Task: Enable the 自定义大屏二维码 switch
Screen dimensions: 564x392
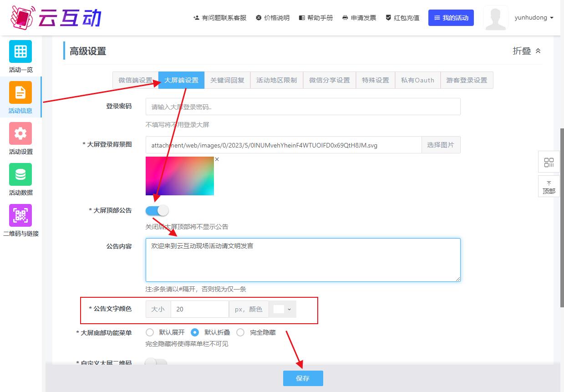Action: [x=156, y=362]
